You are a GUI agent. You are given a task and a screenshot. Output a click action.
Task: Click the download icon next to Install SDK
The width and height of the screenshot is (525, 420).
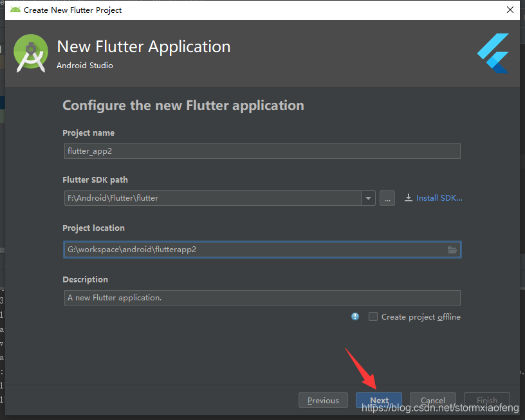(408, 198)
